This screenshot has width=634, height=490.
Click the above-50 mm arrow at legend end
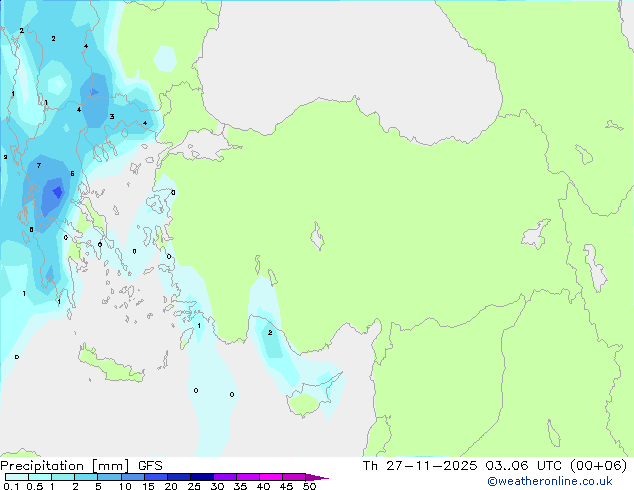(x=317, y=477)
